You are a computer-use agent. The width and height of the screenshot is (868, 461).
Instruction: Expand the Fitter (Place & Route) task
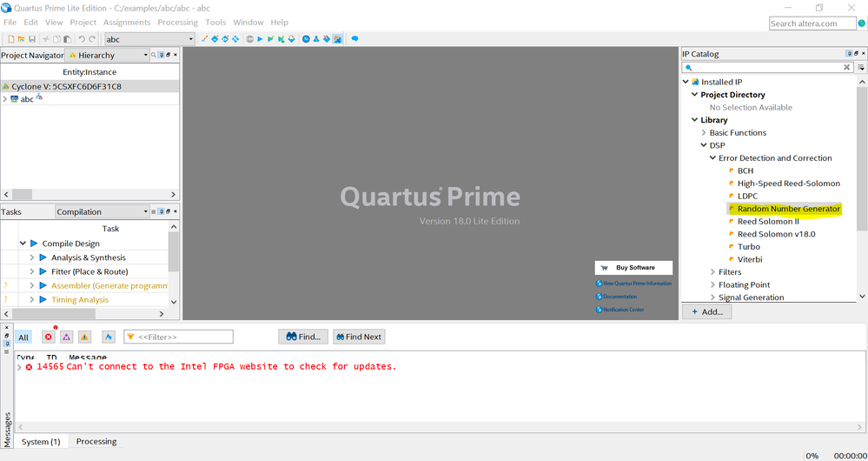pyautogui.click(x=31, y=271)
